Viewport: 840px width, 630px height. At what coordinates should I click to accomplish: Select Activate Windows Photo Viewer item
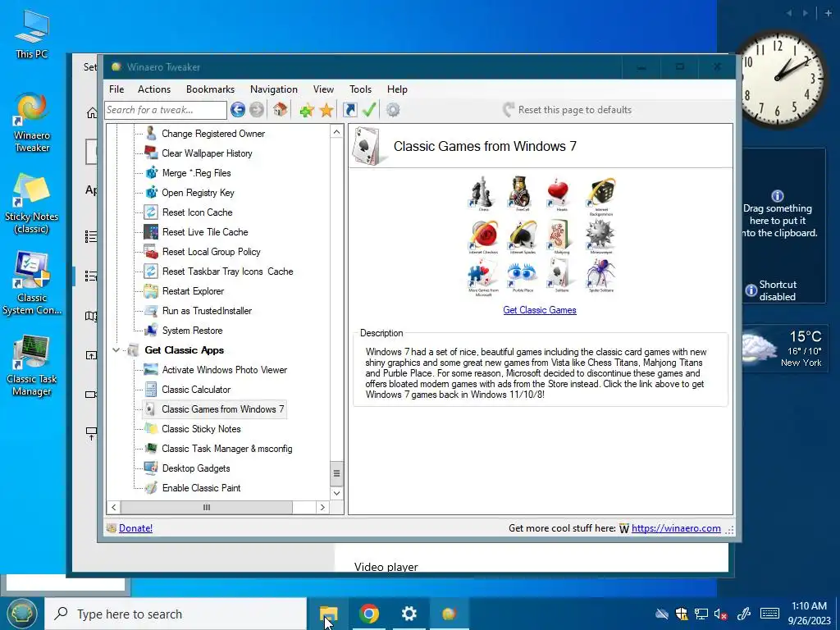click(x=224, y=370)
